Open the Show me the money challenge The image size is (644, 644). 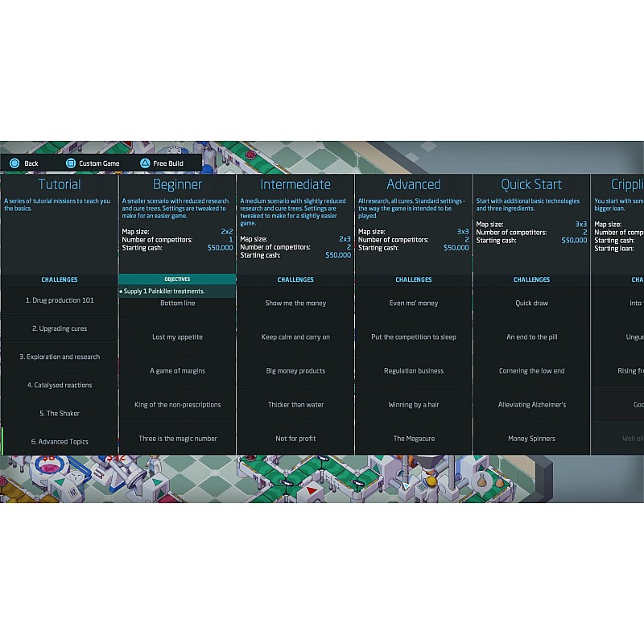click(x=295, y=303)
